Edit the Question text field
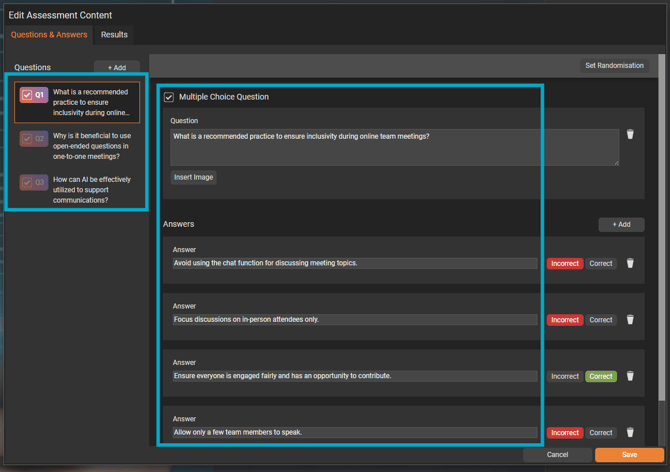This screenshot has width=670, height=472. pyautogui.click(x=394, y=147)
